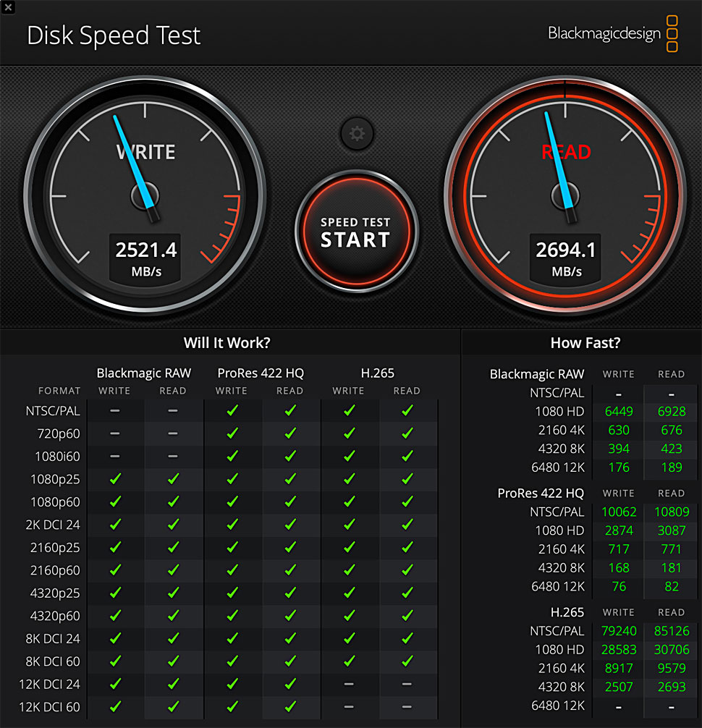
Task: Click Blackmagic RAW 4320 8K read value 423
Action: point(672,449)
